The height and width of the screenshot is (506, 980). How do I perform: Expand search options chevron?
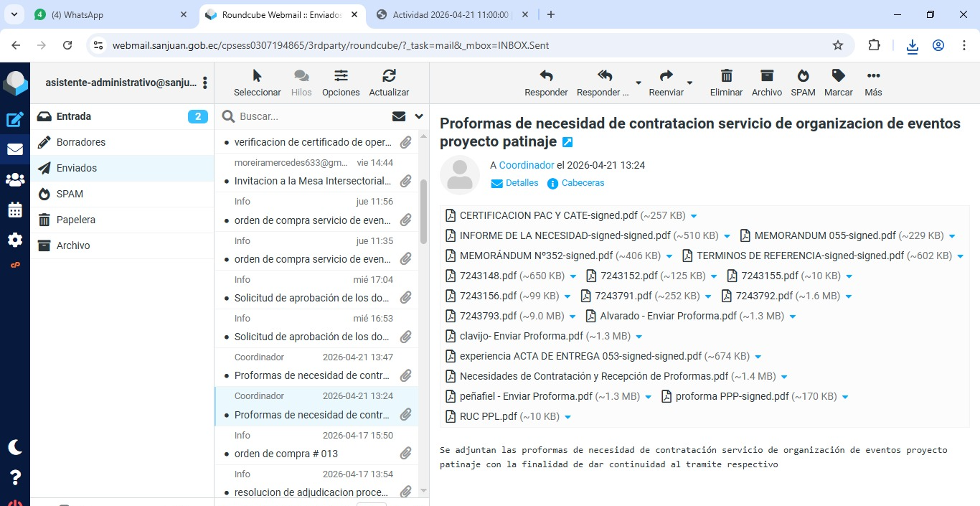click(419, 116)
